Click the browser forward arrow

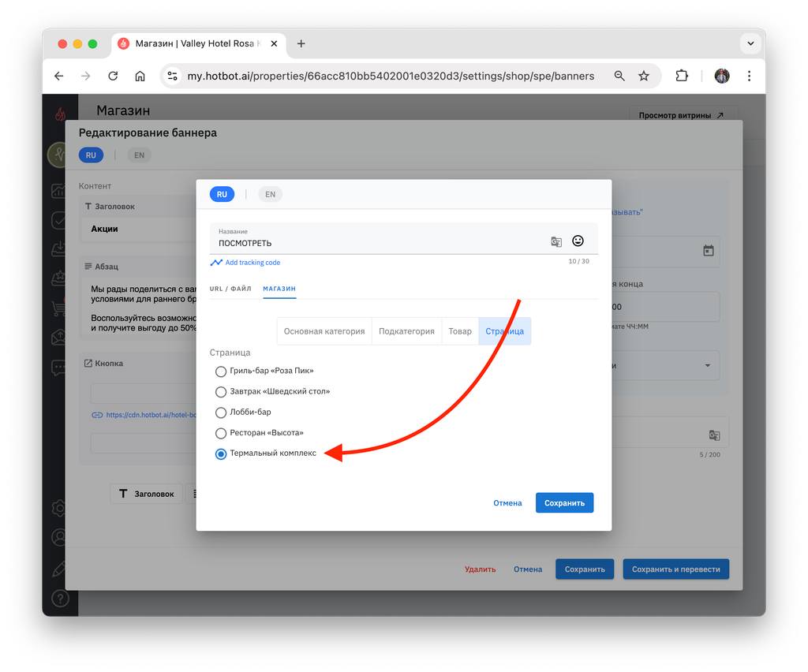tap(85, 77)
